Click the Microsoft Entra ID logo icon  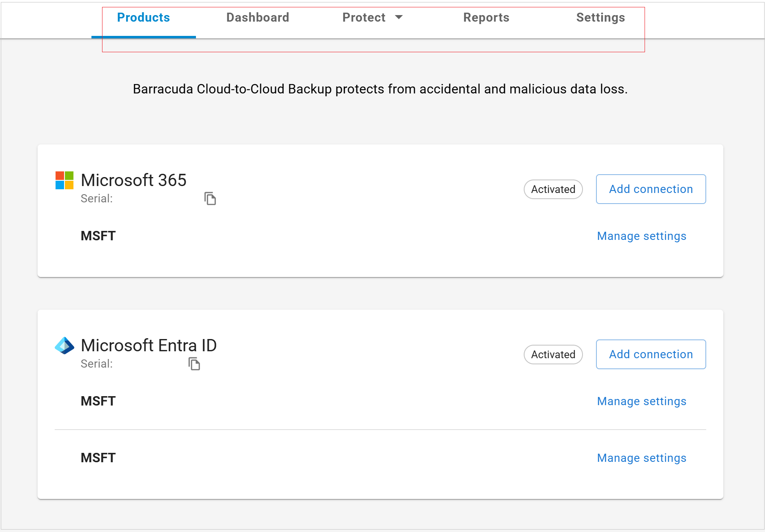[x=64, y=346]
